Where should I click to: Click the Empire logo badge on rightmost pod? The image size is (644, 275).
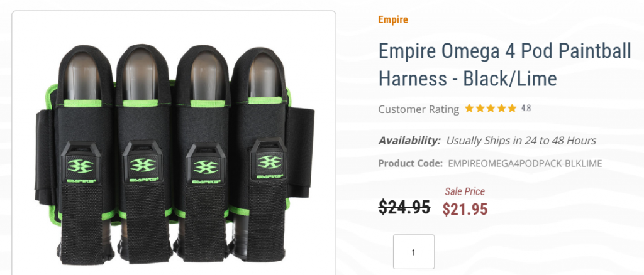269,159
